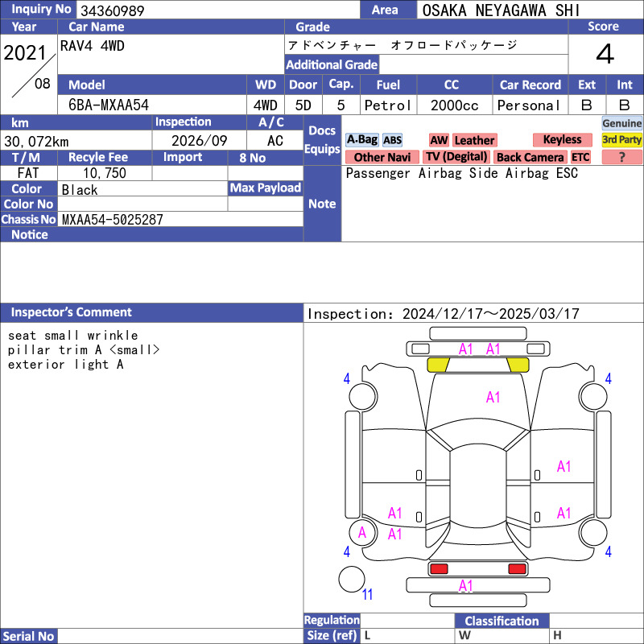Screen dimensions: 644x644
Task: Click the Leather equipment badge
Action: [x=474, y=140]
